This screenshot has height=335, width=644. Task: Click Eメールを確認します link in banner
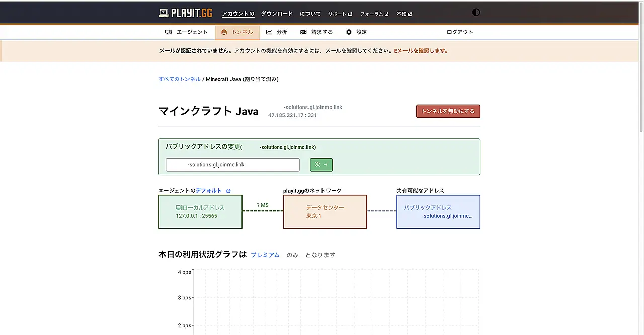point(421,51)
